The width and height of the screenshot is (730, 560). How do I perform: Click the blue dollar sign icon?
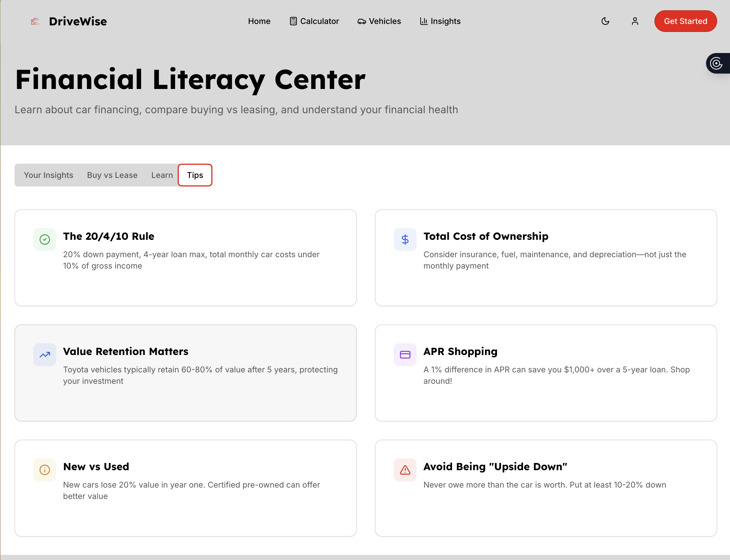pos(405,239)
